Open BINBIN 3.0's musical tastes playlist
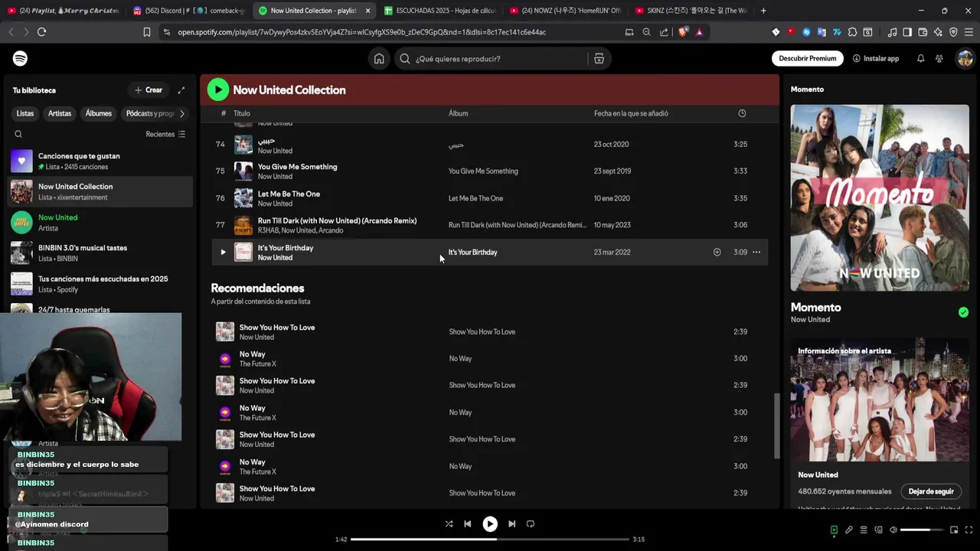This screenshot has height=551, width=980. click(x=100, y=253)
